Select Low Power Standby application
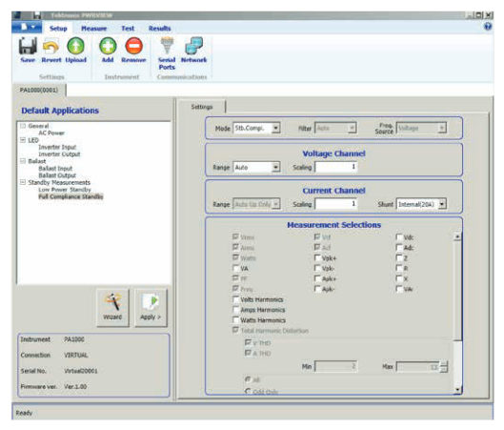 (65, 190)
